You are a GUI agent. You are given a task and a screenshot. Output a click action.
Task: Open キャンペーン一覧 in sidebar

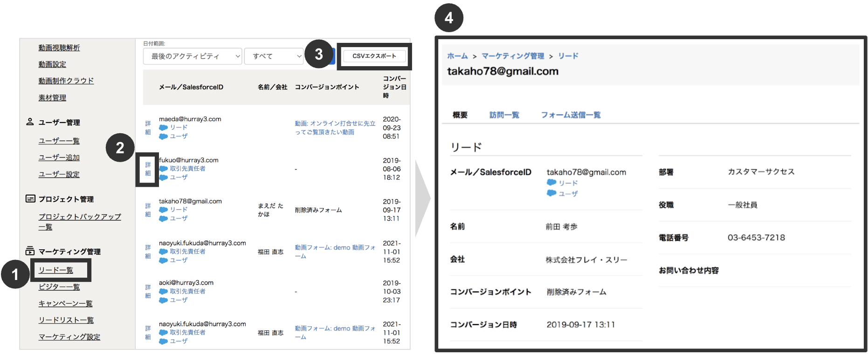click(66, 303)
